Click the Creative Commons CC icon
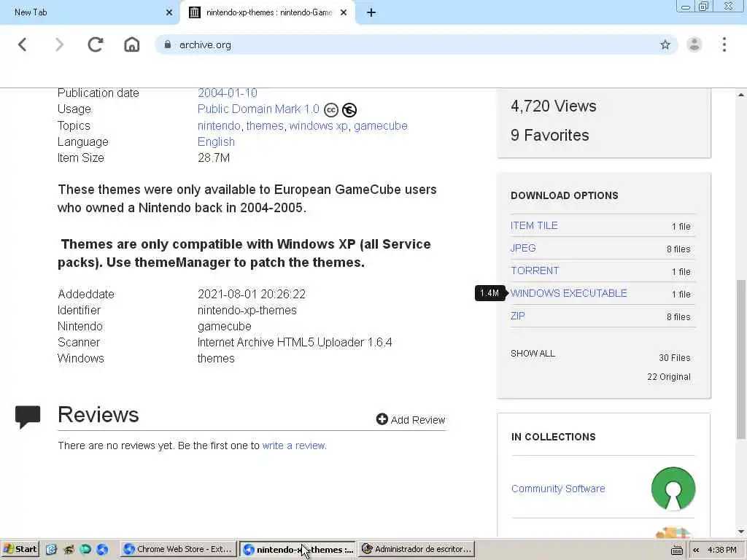The height and width of the screenshot is (560, 747). click(x=331, y=110)
